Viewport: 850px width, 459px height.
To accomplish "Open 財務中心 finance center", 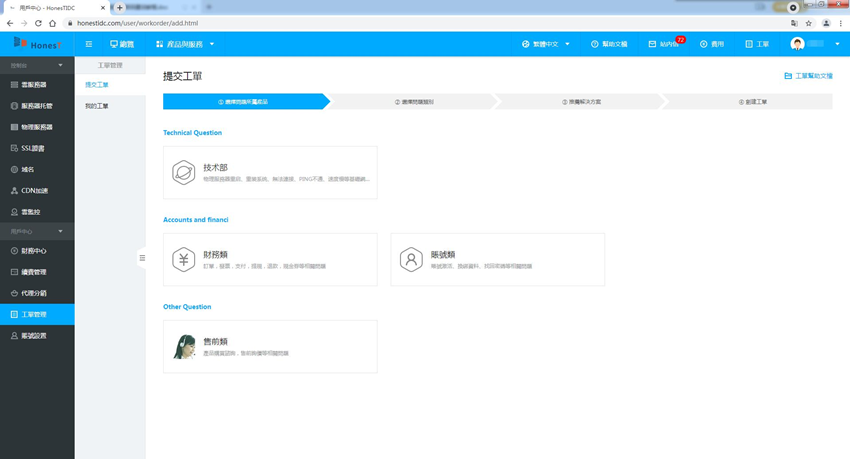I will (x=37, y=251).
